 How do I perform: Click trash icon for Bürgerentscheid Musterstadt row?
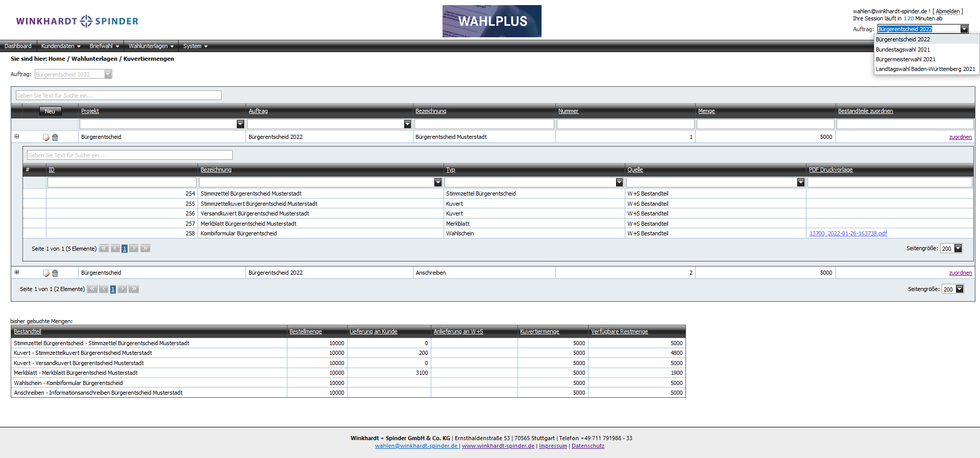[55, 137]
